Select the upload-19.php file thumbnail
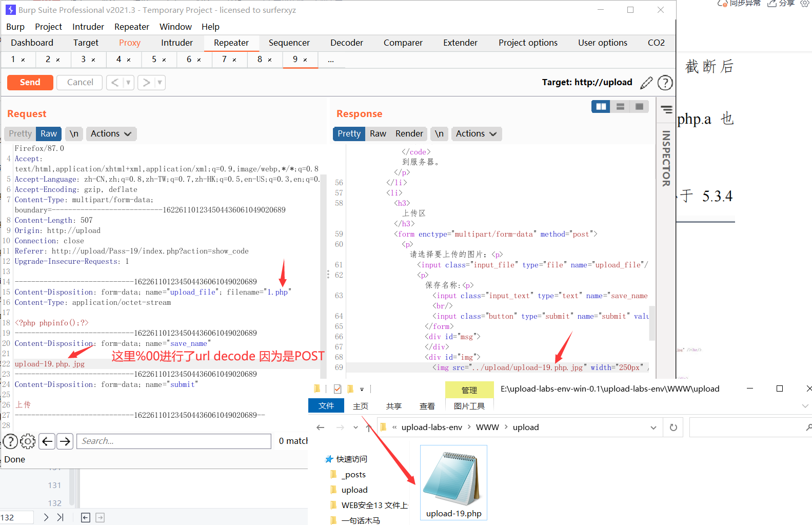The image size is (812, 525). 453,483
